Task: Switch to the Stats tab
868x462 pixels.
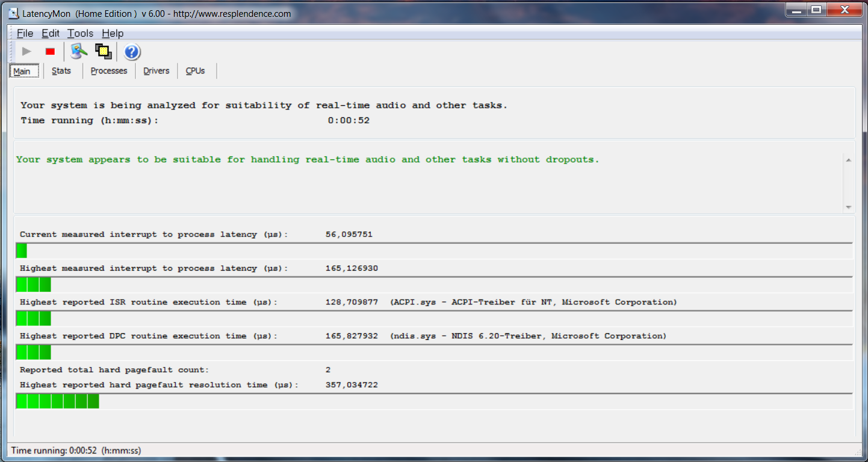Action: click(61, 71)
